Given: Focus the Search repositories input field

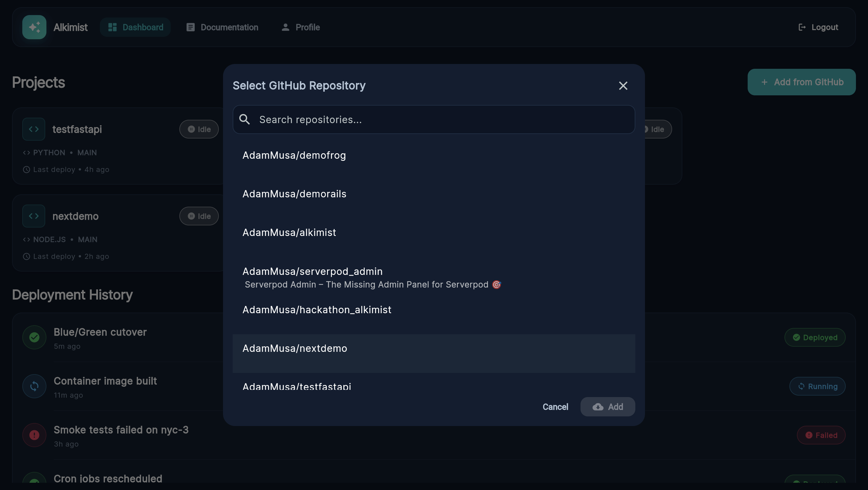Looking at the screenshot, I should click(438, 120).
